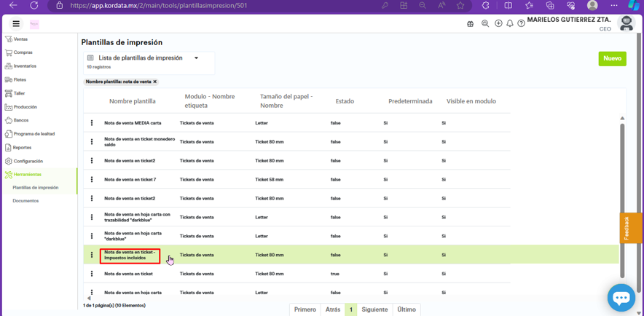Go to Inventarios in the sidebar

pos(25,66)
